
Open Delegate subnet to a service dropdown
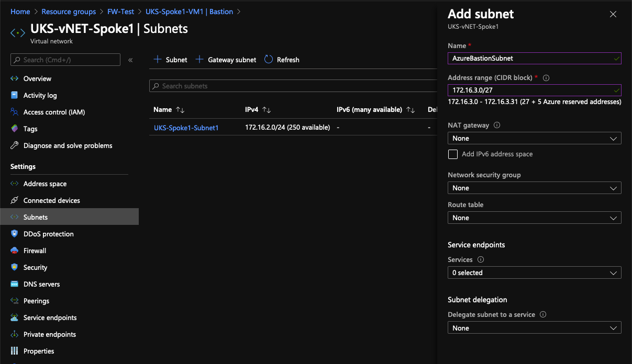click(535, 328)
